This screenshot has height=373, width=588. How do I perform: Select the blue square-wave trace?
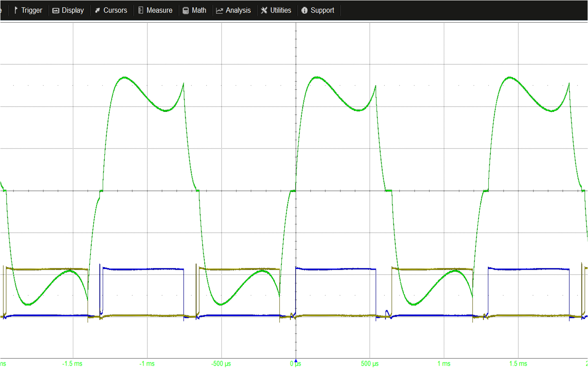click(x=143, y=269)
